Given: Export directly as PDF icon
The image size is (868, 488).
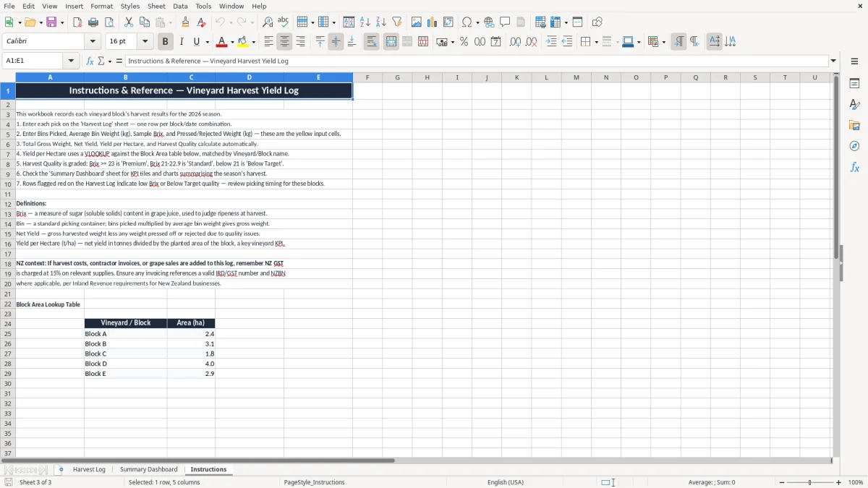Looking at the screenshot, I should 77,22.
